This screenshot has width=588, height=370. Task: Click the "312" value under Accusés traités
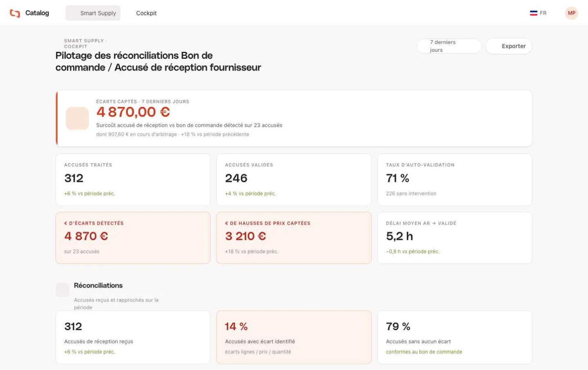click(x=74, y=178)
